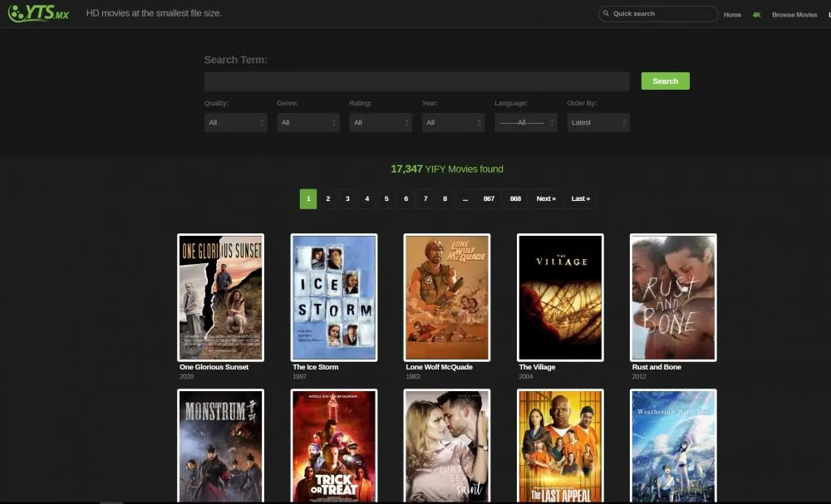Screen dimensions: 831x504
Task: Open the Quality dropdown
Action: (x=235, y=123)
